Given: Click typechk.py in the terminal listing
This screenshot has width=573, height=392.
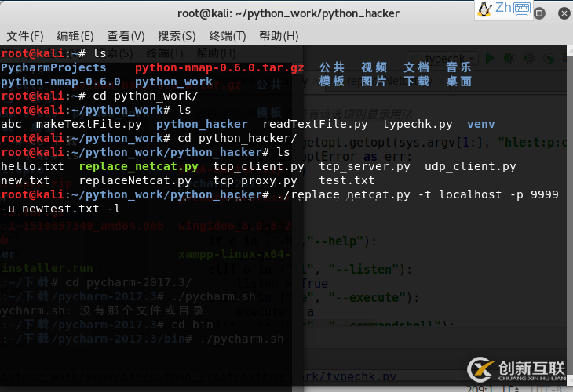Looking at the screenshot, I should click(x=418, y=125).
